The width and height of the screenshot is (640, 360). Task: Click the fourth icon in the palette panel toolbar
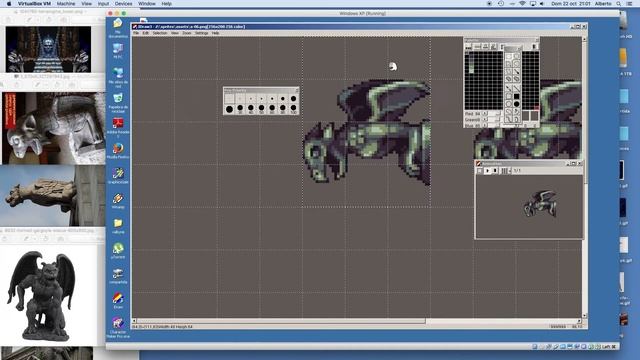tap(493, 47)
